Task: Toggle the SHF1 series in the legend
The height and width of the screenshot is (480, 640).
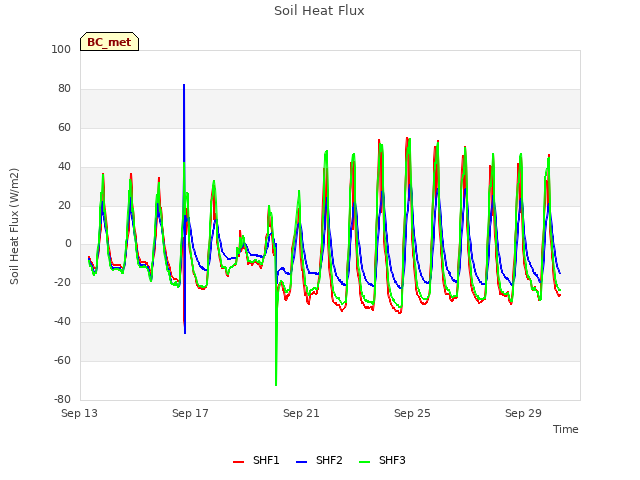Action: [256, 460]
